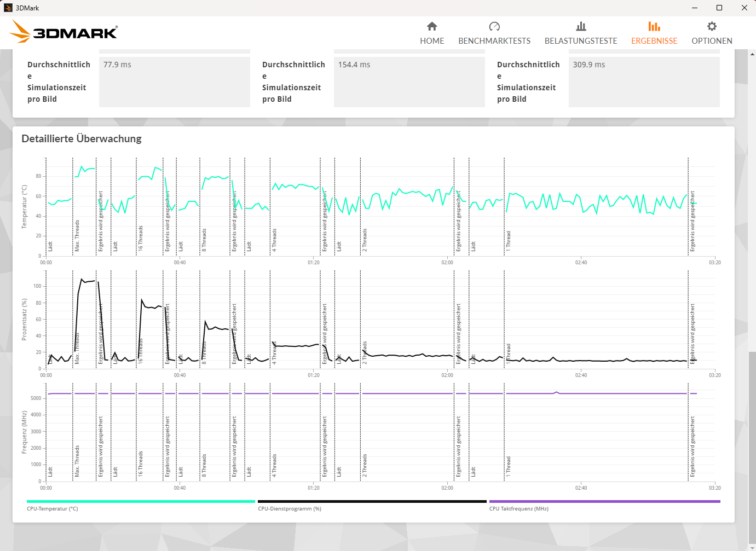Click the scrollbar up arrow
This screenshot has height=551, width=756.
pos(752,54)
